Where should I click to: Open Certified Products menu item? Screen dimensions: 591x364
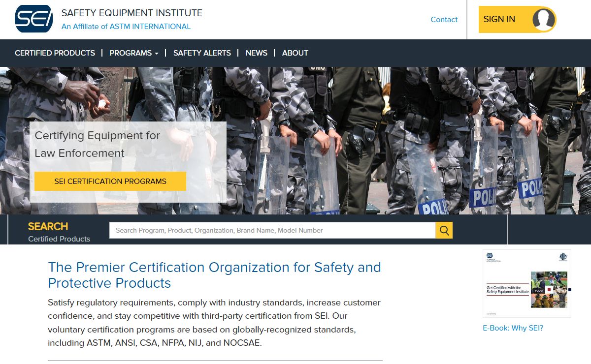pyautogui.click(x=55, y=53)
